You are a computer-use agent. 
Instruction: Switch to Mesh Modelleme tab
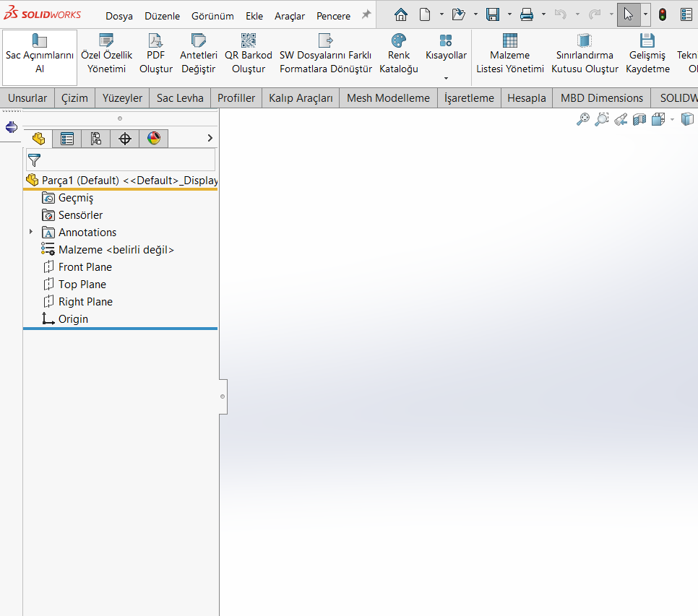pyautogui.click(x=388, y=97)
